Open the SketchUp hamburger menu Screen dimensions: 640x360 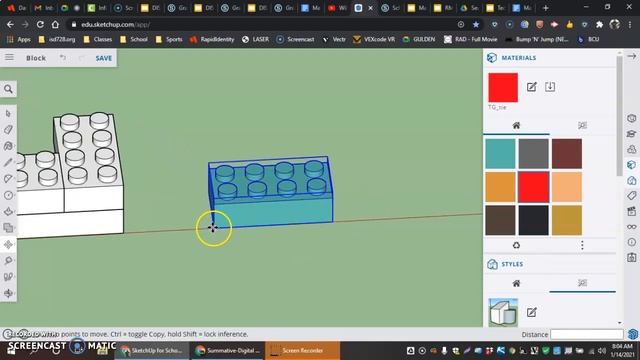coord(9,58)
